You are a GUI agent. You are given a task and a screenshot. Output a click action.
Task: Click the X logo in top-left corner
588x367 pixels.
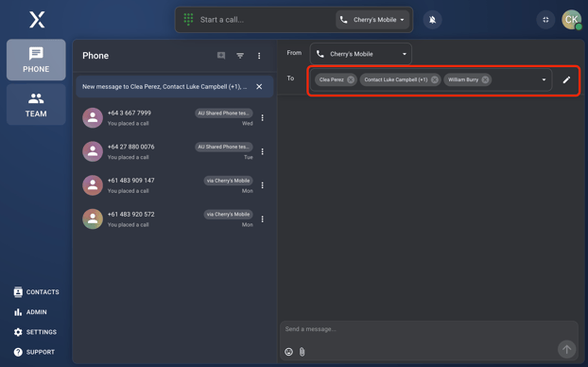pos(37,20)
